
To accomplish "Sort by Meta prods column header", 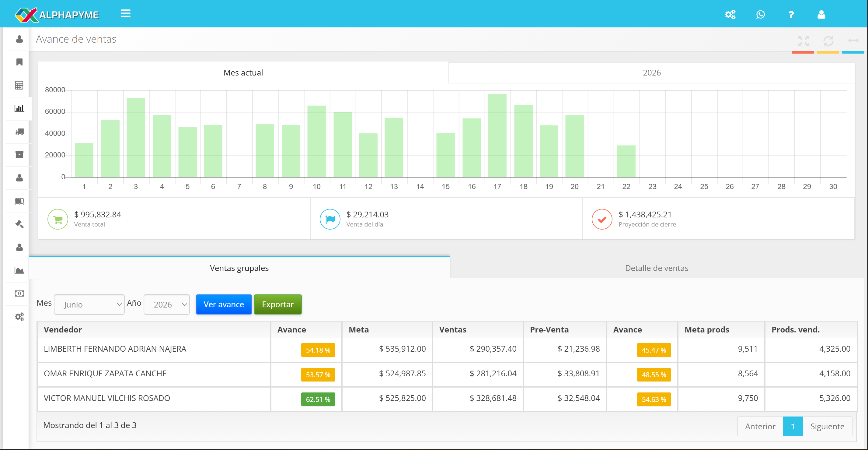I will click(721, 329).
